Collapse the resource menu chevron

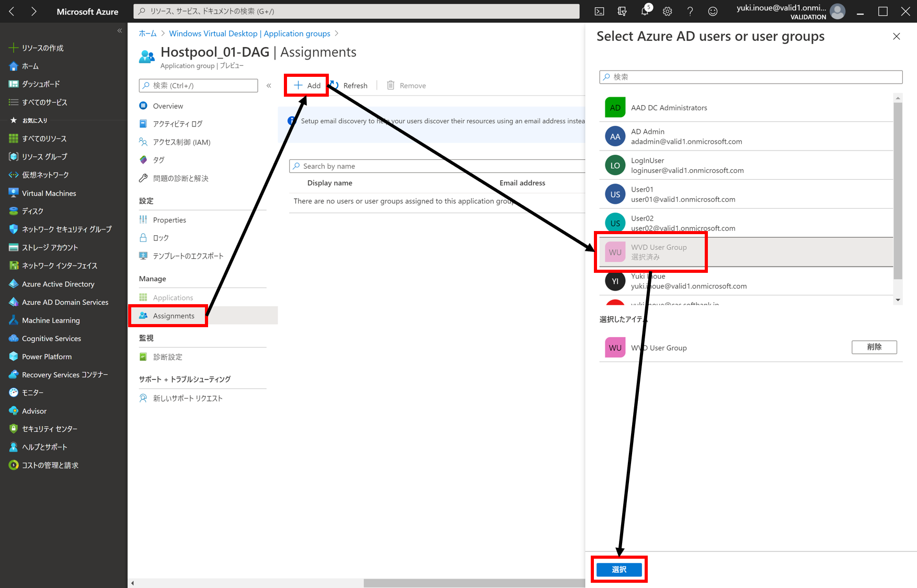point(269,86)
